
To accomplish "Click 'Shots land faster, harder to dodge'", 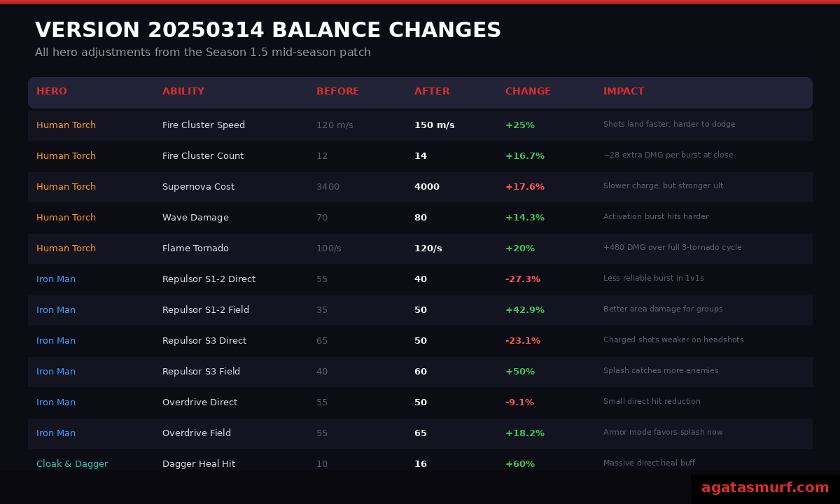I will (x=669, y=125).
